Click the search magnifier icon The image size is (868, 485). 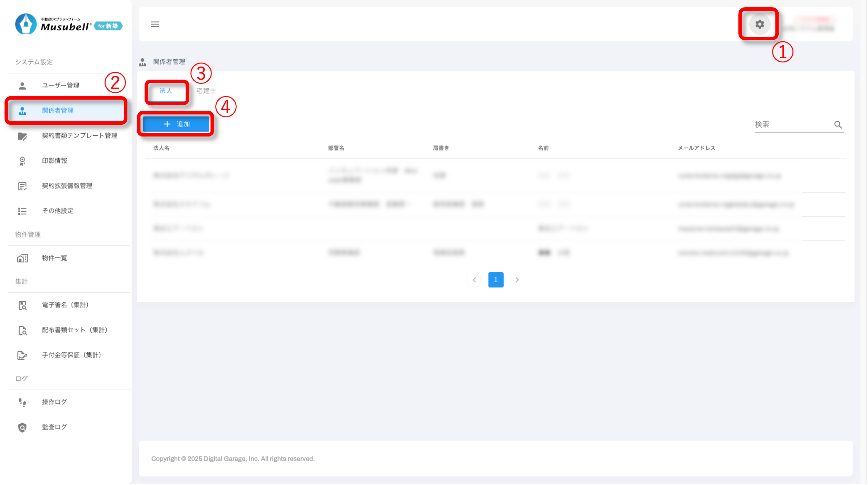click(x=838, y=125)
